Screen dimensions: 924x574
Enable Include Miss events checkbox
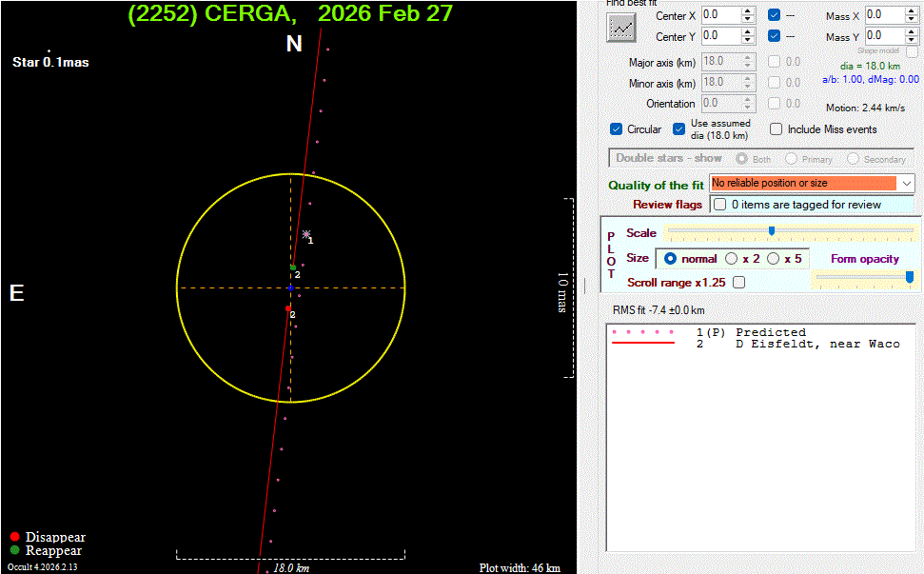tap(777, 129)
